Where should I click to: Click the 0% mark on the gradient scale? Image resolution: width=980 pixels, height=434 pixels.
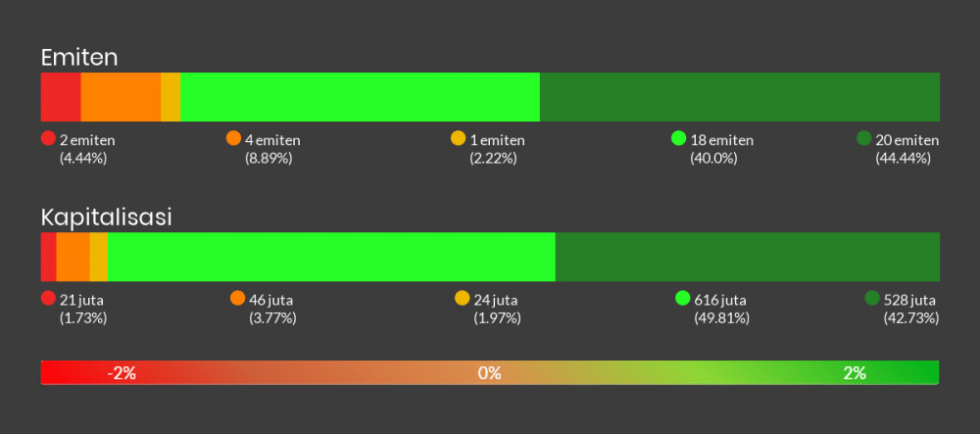489,373
